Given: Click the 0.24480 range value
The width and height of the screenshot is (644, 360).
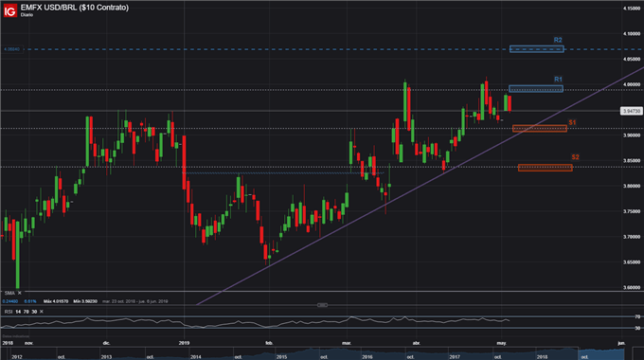Looking at the screenshot, I should pos(10,301).
